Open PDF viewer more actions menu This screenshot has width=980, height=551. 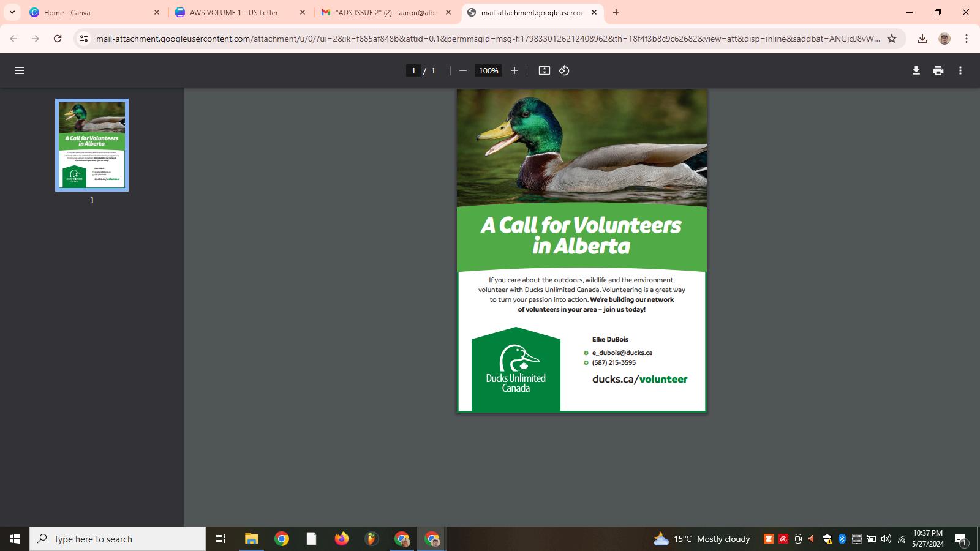point(960,70)
